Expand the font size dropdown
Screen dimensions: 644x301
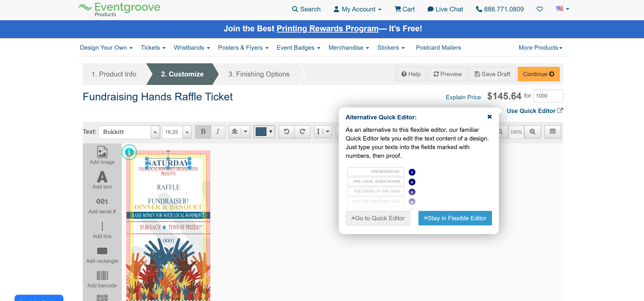pyautogui.click(x=187, y=132)
